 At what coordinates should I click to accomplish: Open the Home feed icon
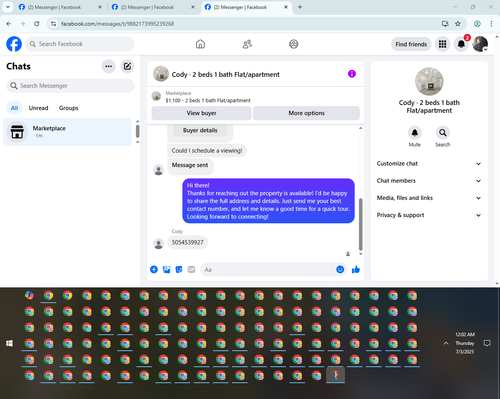point(200,44)
